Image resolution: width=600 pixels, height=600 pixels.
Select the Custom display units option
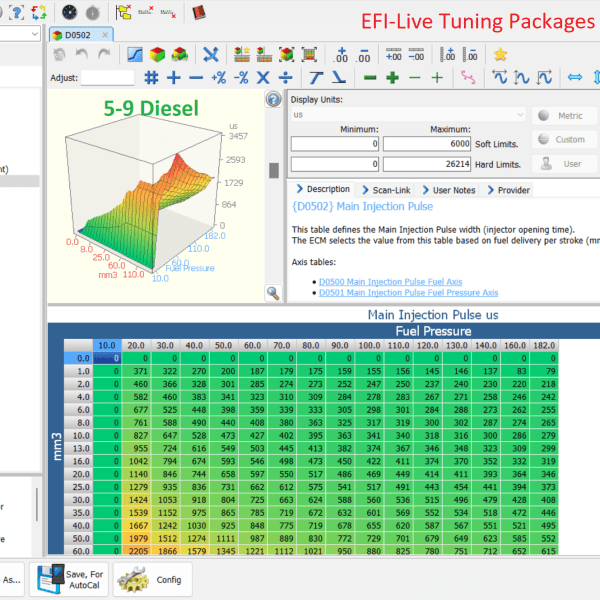point(564,139)
